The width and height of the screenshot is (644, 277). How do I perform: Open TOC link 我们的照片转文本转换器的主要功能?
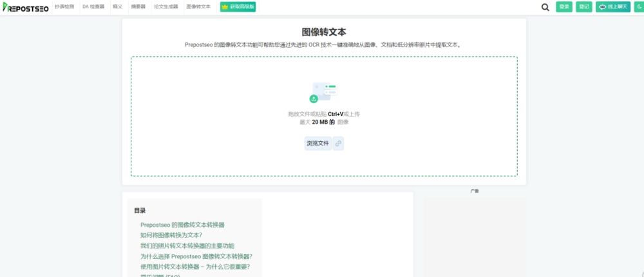click(187, 246)
